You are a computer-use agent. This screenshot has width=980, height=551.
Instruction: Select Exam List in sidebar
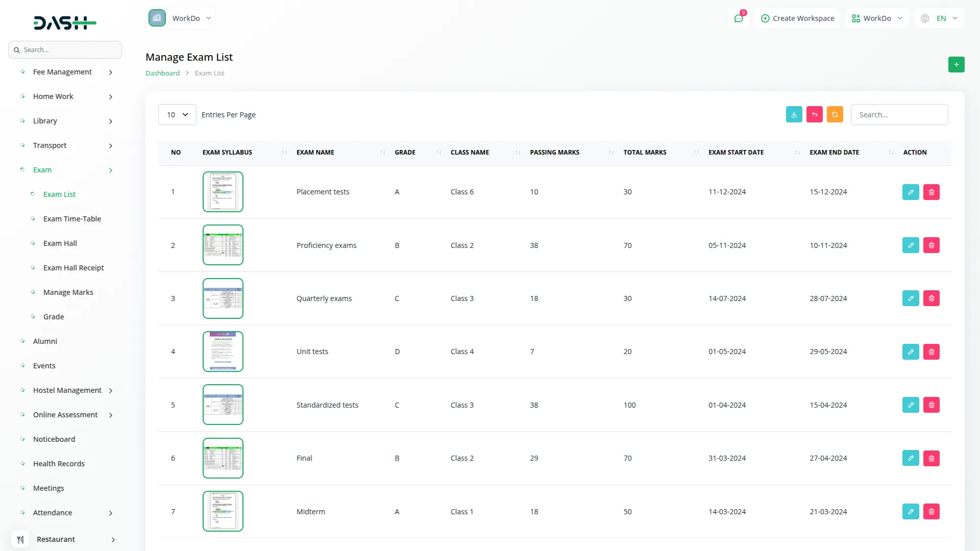pos(59,194)
